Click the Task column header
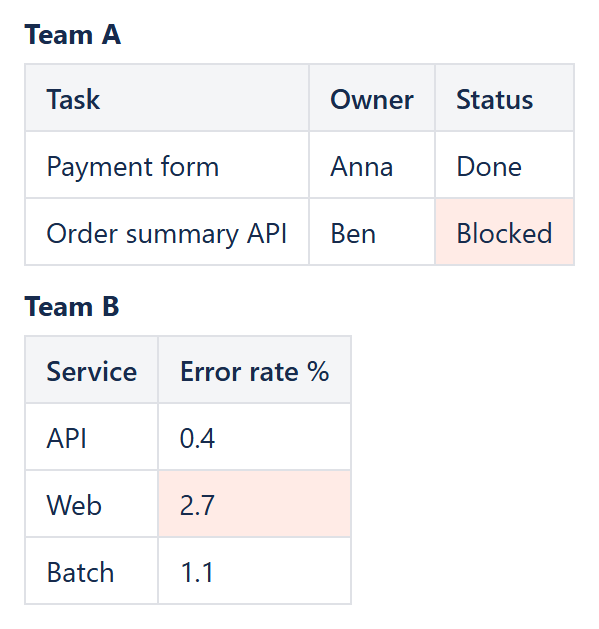The width and height of the screenshot is (599, 629). pos(167,98)
